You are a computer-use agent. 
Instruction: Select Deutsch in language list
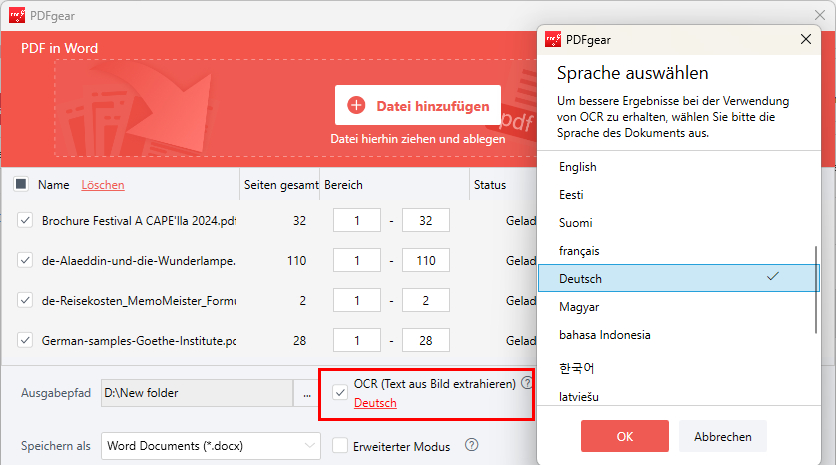pyautogui.click(x=678, y=278)
